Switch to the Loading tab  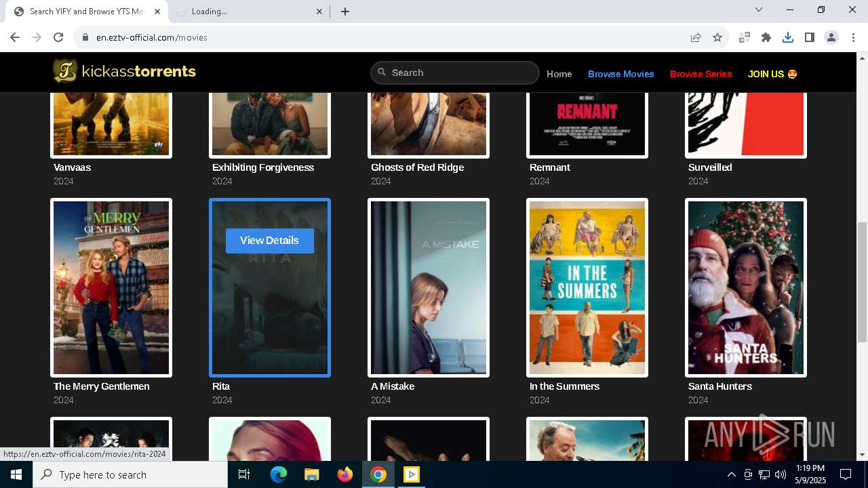pyautogui.click(x=248, y=12)
